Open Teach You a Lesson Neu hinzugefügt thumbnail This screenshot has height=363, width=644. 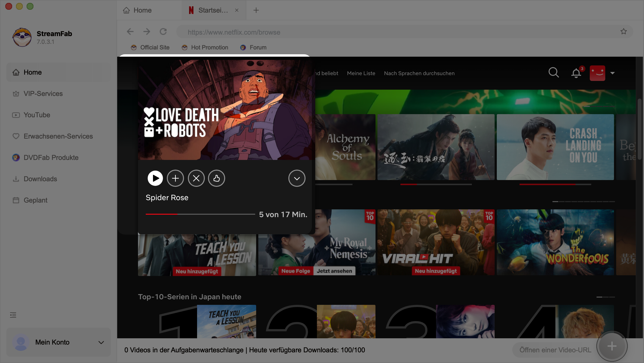click(197, 255)
